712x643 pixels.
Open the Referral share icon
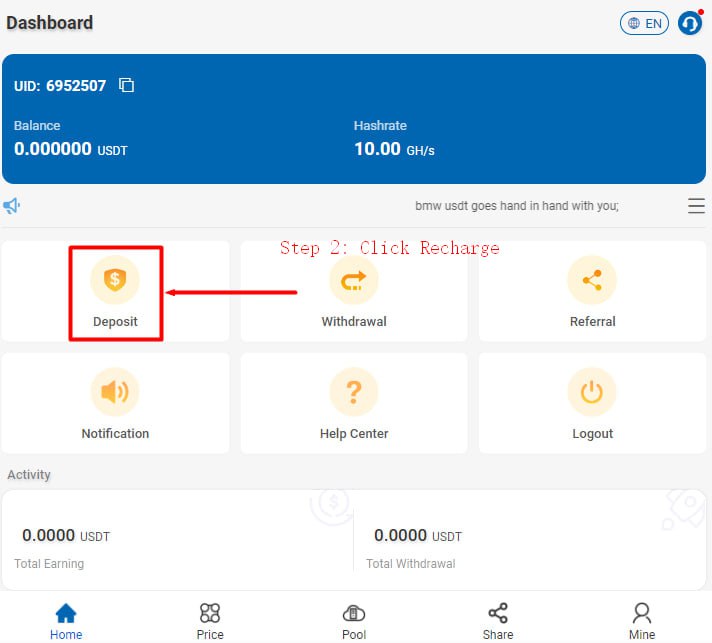pyautogui.click(x=592, y=280)
